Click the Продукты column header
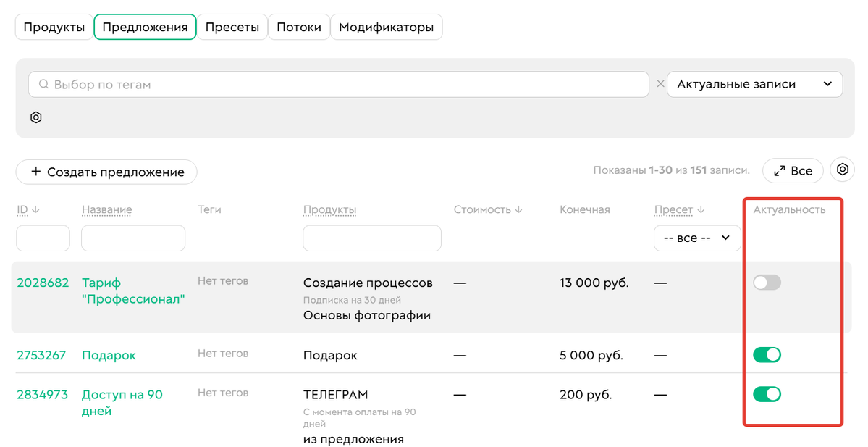The image size is (868, 447). click(330, 209)
